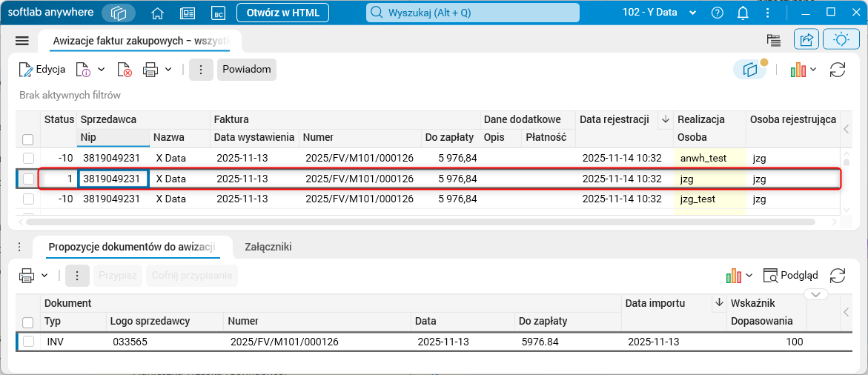Select the Propozycje dokumentów do awizacji tab
Viewport: 868px width, 375px height.
131,248
